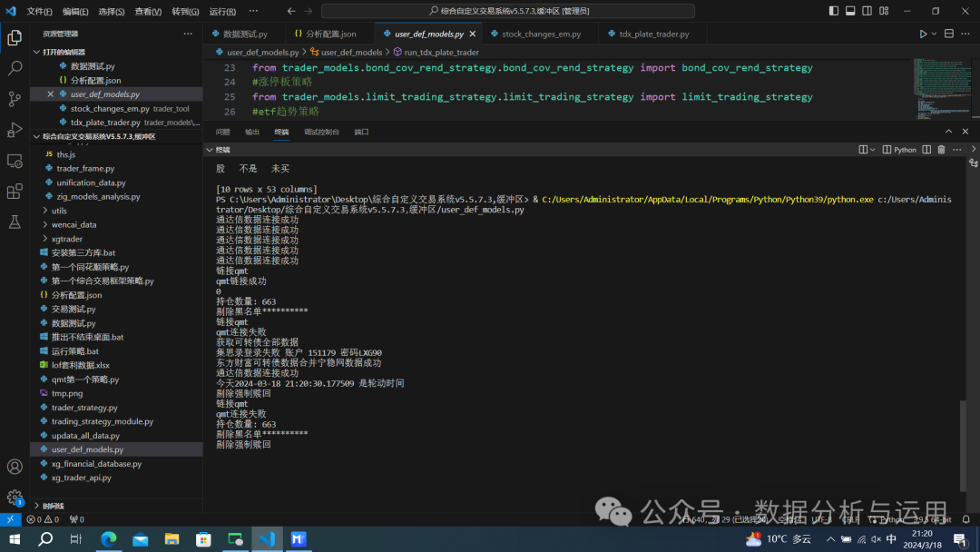Toggle the bottom panel layout
The height and width of the screenshot is (552, 980).
point(850,11)
